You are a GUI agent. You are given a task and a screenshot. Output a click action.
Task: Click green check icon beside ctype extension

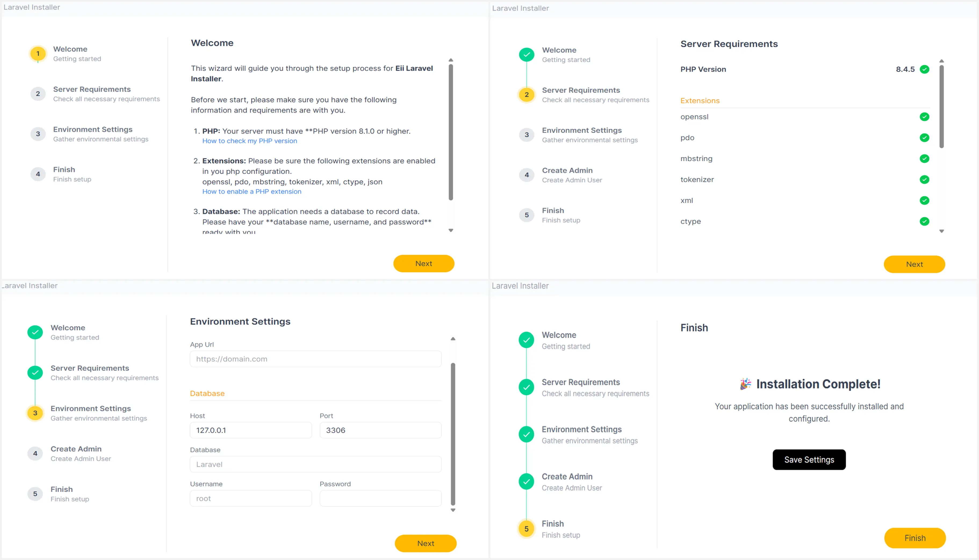click(x=924, y=221)
